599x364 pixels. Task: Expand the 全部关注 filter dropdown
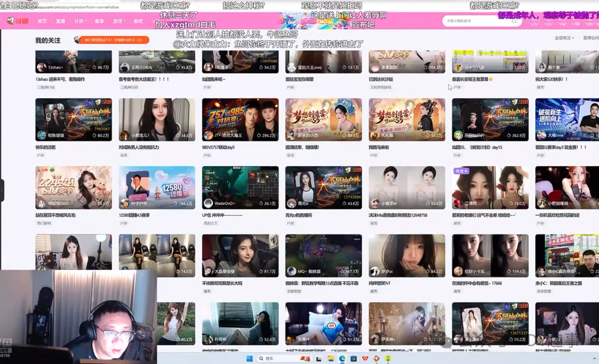pyautogui.click(x=564, y=38)
